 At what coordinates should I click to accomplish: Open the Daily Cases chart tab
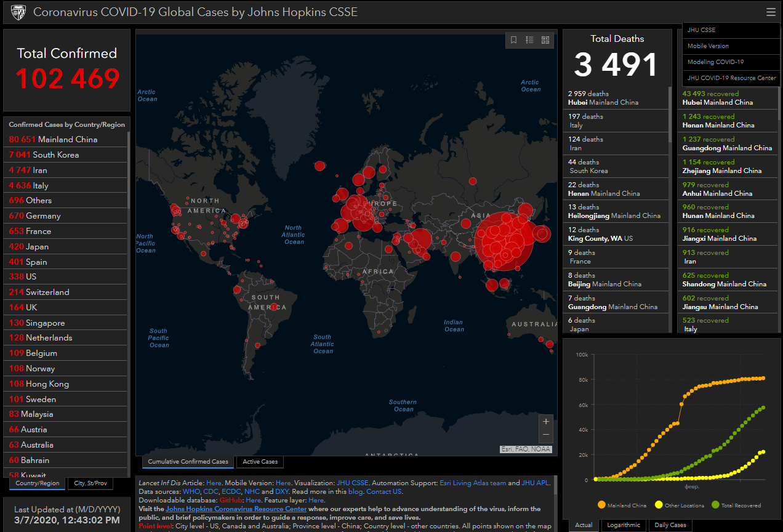click(670, 525)
